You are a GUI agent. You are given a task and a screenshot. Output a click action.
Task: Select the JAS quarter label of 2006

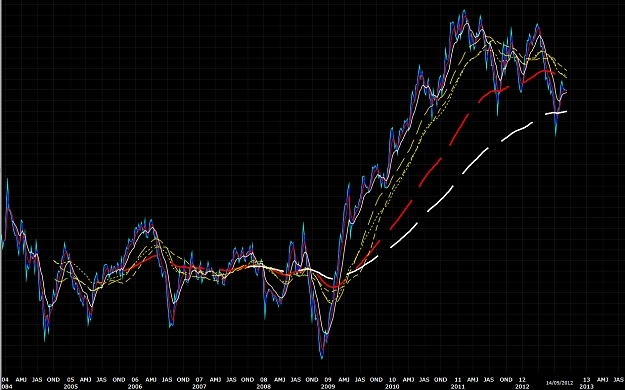tap(167, 380)
